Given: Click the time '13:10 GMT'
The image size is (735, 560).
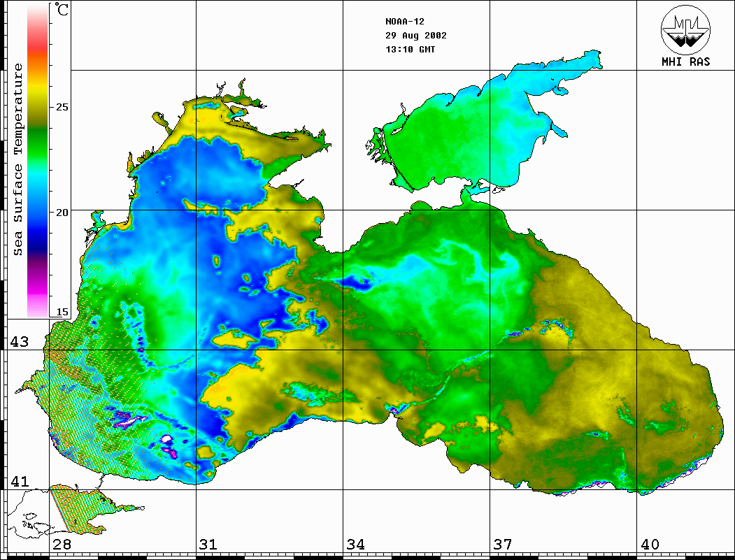Looking at the screenshot, I should click(x=410, y=50).
